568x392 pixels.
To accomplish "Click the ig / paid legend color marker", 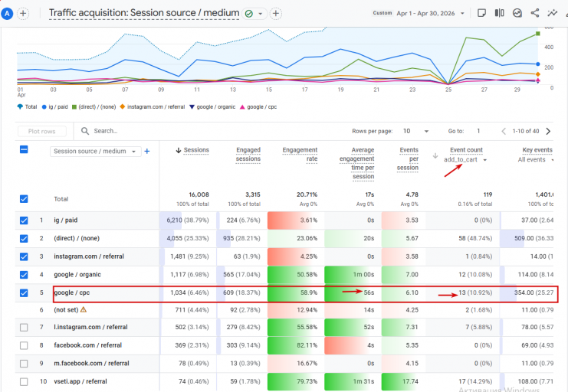I will 44,106.
